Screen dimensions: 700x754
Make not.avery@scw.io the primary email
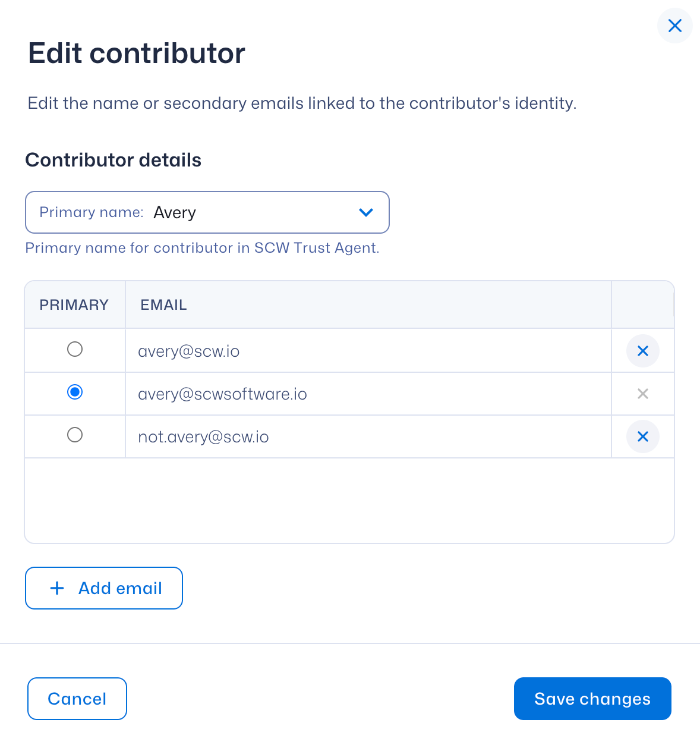[x=75, y=435]
